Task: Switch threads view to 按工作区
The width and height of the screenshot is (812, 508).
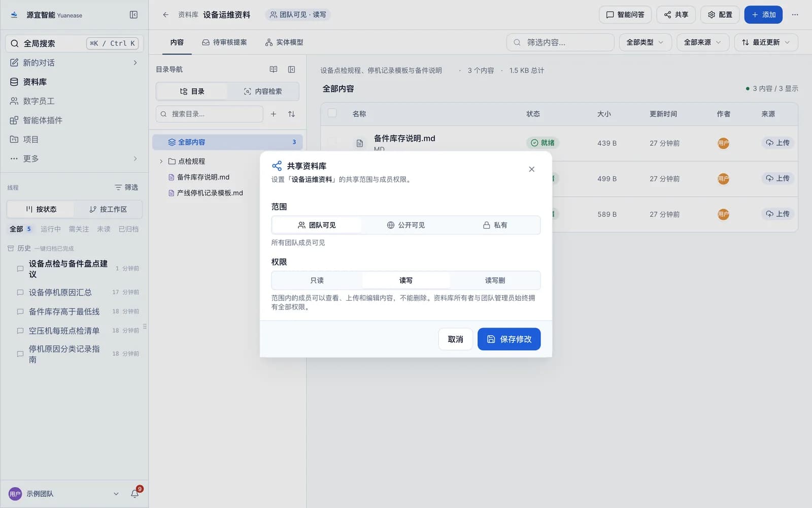Action: (x=108, y=209)
